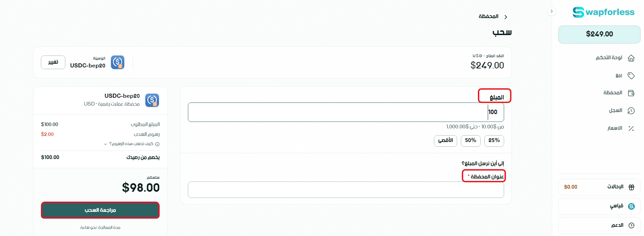644x236 pixels.
Task: Open the wallet icon in sidebar
Action: pos(631,93)
